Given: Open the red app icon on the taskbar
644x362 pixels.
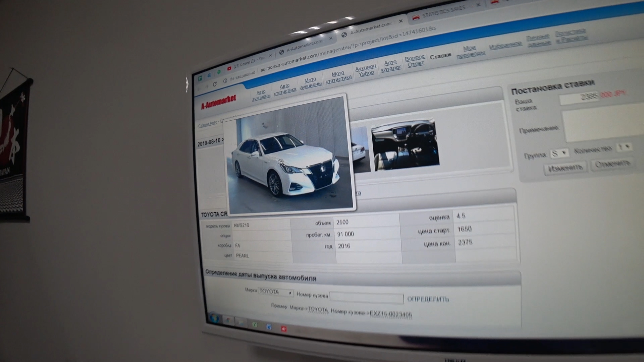Looking at the screenshot, I should coord(284,329).
